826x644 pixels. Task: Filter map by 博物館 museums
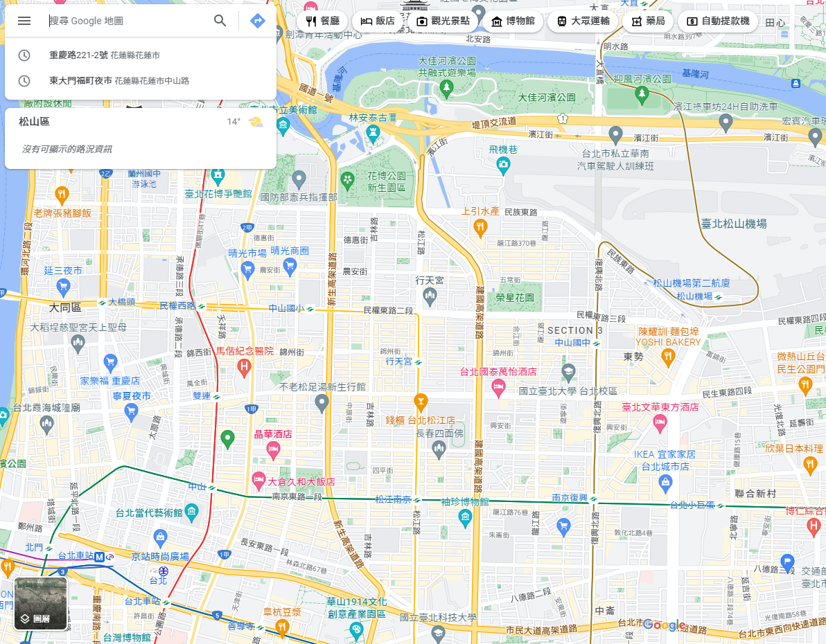tap(513, 21)
